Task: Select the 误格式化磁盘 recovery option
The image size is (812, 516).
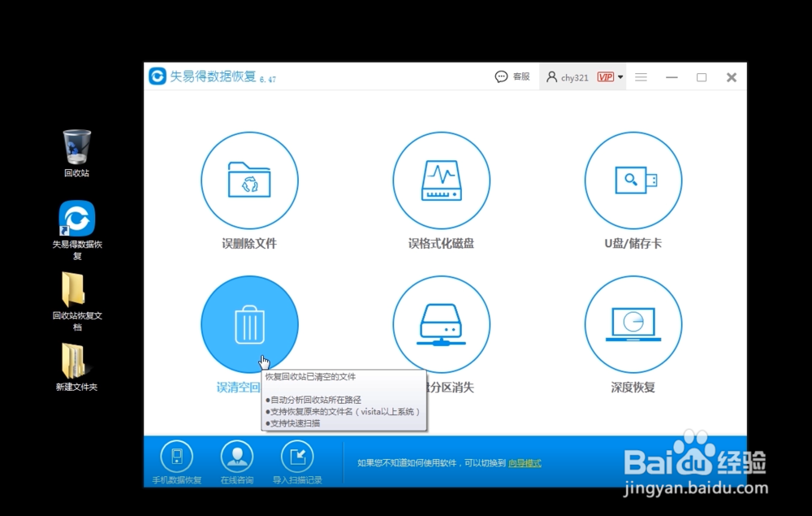Action: [x=441, y=180]
